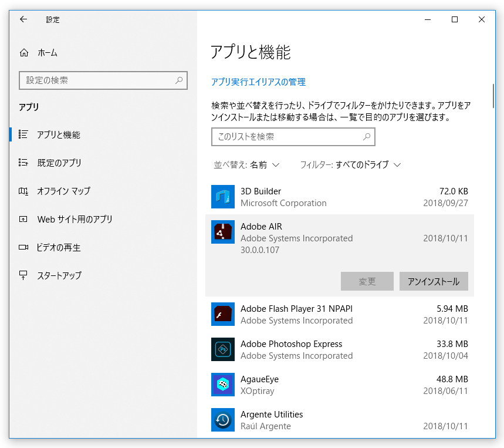The height and width of the screenshot is (448, 504).
Task: Switch to 既定のアプリ page
Action: [59, 163]
